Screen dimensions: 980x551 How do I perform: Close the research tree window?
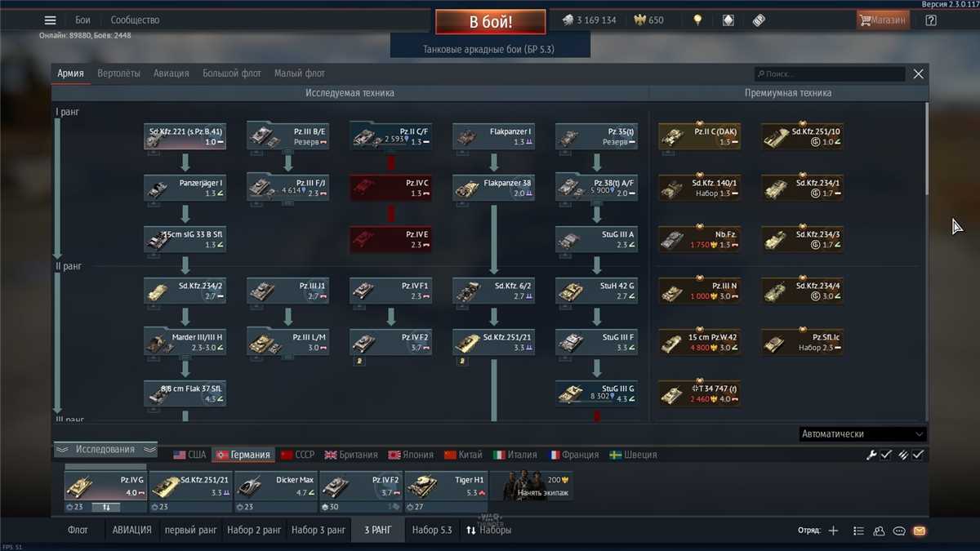(919, 73)
